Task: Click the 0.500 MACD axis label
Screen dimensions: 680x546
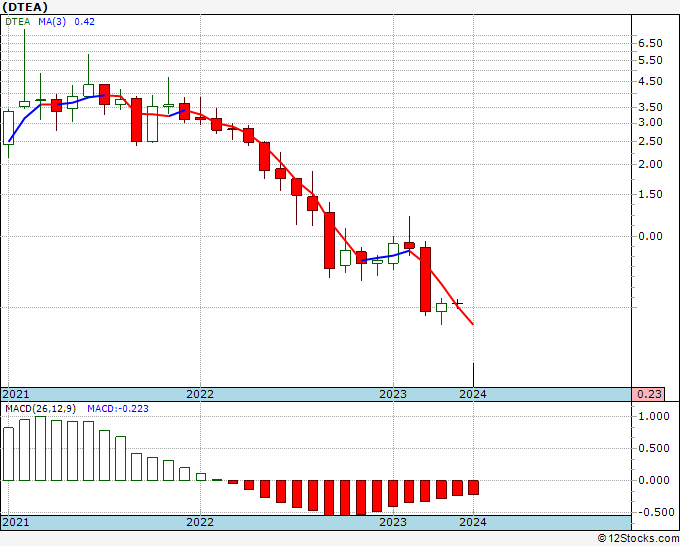Action: click(x=654, y=448)
